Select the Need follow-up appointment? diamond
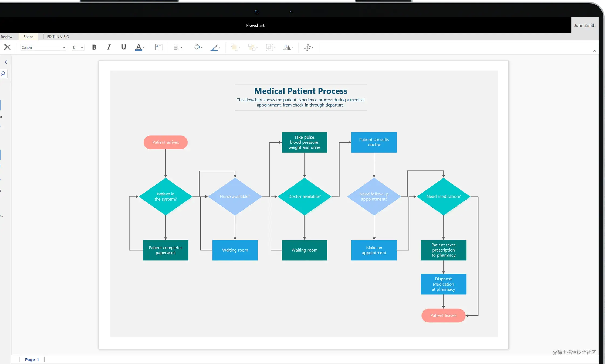 click(x=374, y=197)
